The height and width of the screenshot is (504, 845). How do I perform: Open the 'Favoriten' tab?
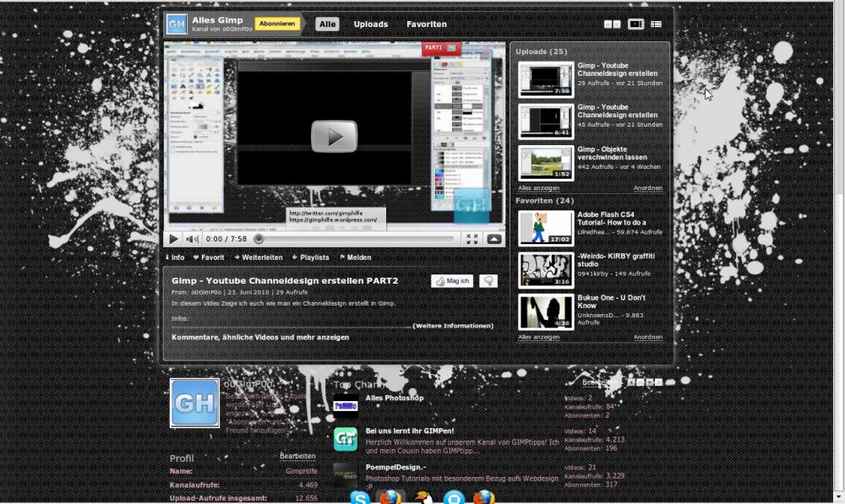426,24
